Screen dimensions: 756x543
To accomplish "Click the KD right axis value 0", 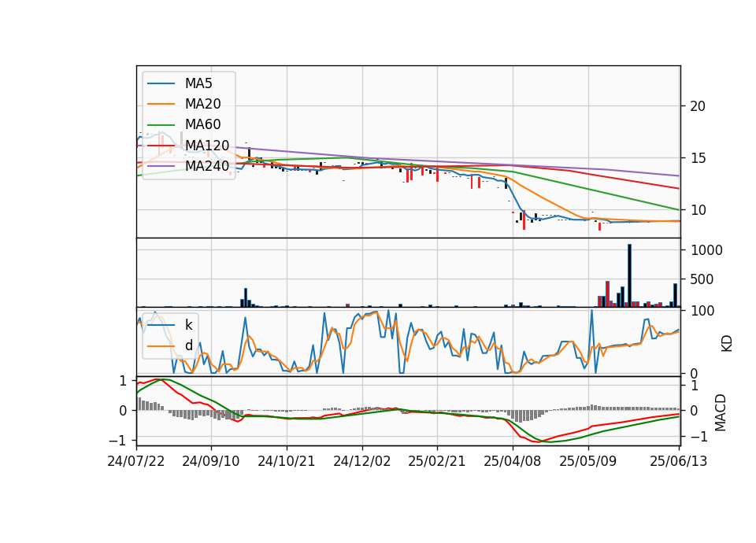I will tap(695, 373).
